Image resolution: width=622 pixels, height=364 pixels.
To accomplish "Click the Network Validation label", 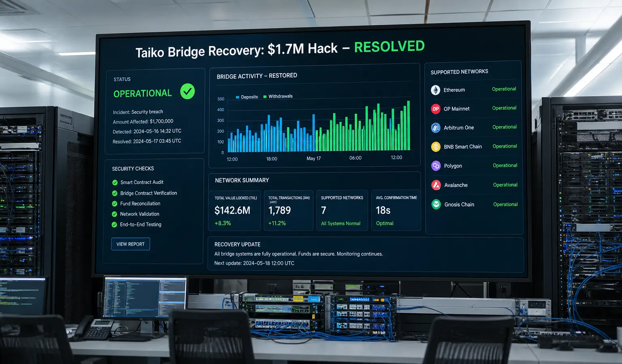I will coord(140,214).
